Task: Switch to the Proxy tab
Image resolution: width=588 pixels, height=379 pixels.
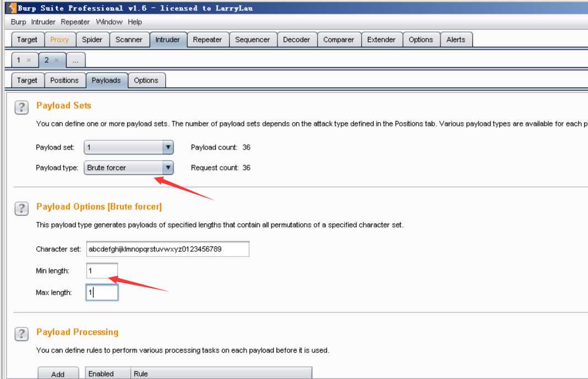Action: coord(59,40)
